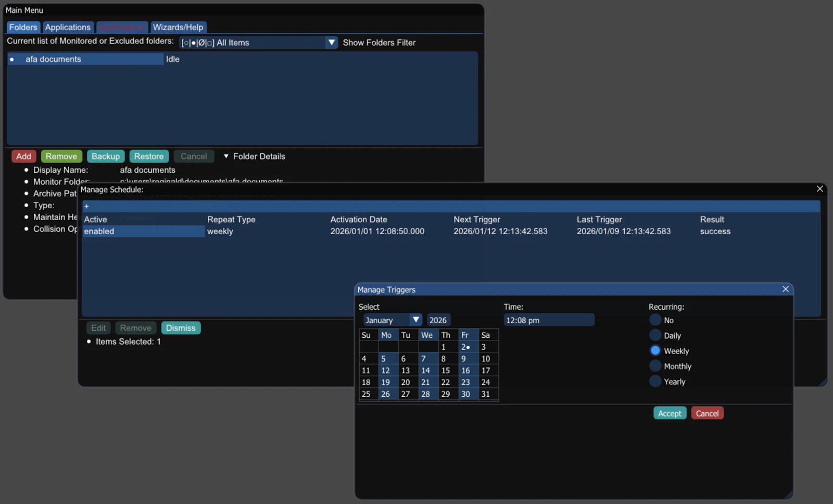Screen dimensions: 833x504
Task: Click the green Remove folder button
Action: tap(61, 156)
